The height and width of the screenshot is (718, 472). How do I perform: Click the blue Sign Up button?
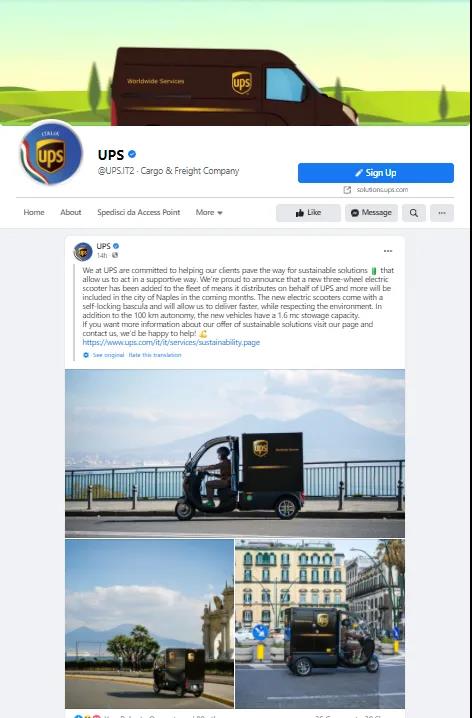[376, 173]
